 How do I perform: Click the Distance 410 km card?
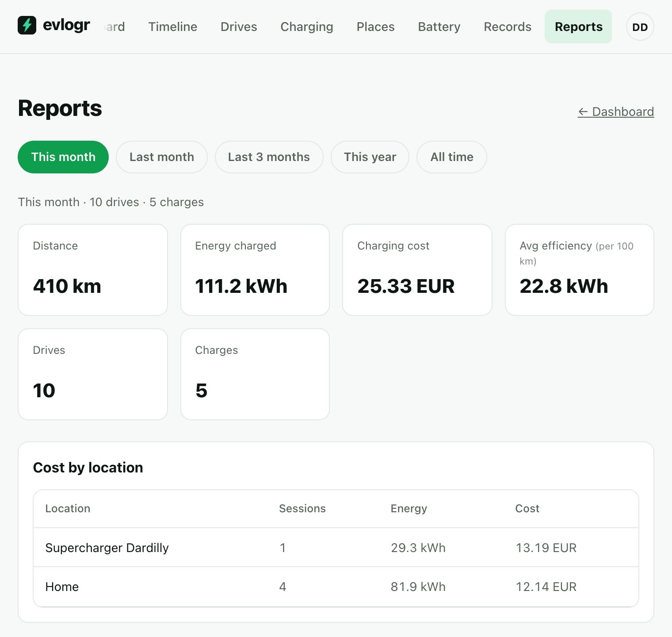point(93,270)
